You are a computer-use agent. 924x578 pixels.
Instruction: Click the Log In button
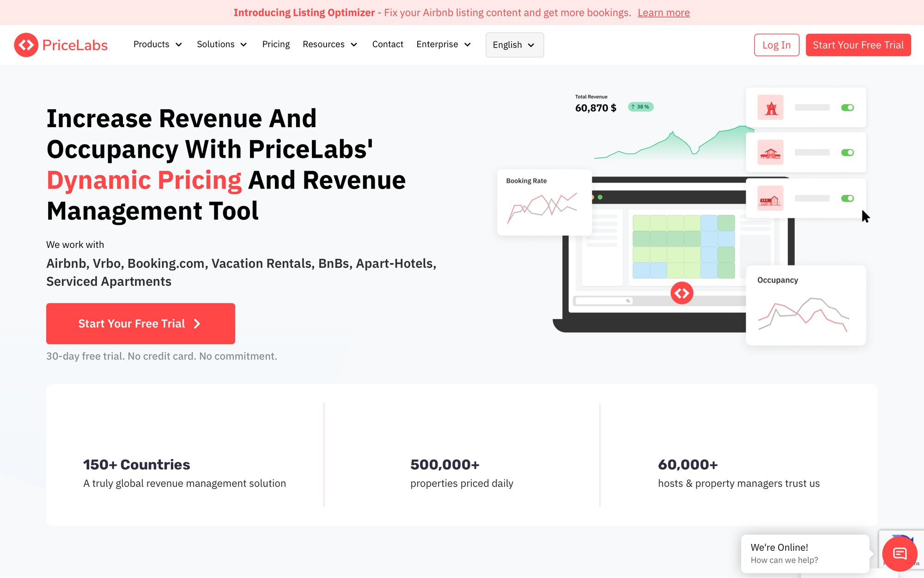pyautogui.click(x=777, y=45)
